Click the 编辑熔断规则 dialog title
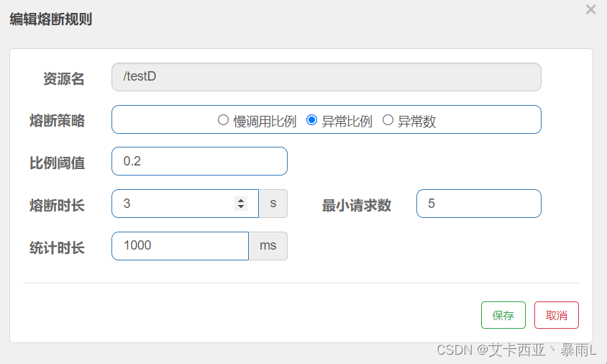607x364 pixels. 51,19
